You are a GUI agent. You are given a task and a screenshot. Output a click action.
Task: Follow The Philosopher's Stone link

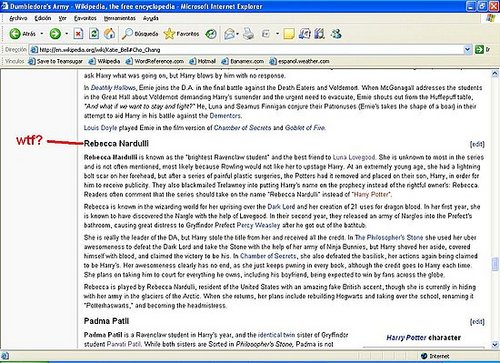click(389, 237)
